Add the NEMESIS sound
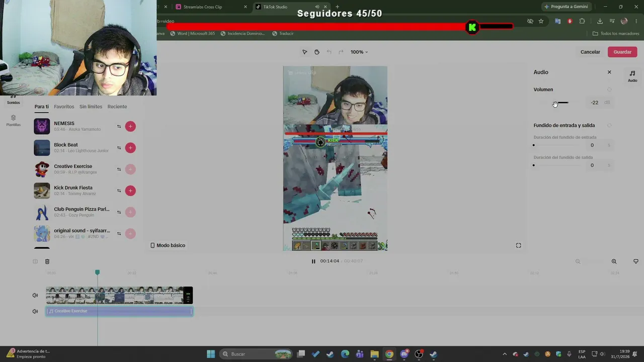The height and width of the screenshot is (362, 644). (x=130, y=127)
